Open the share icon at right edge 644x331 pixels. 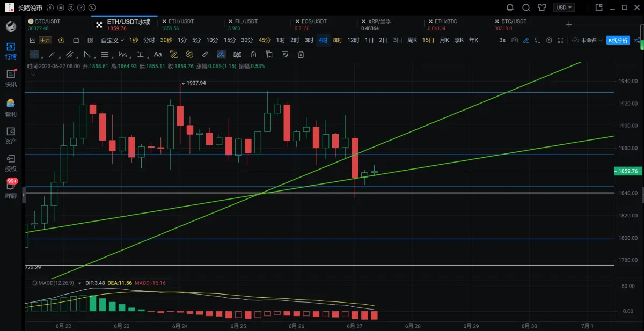click(637, 40)
